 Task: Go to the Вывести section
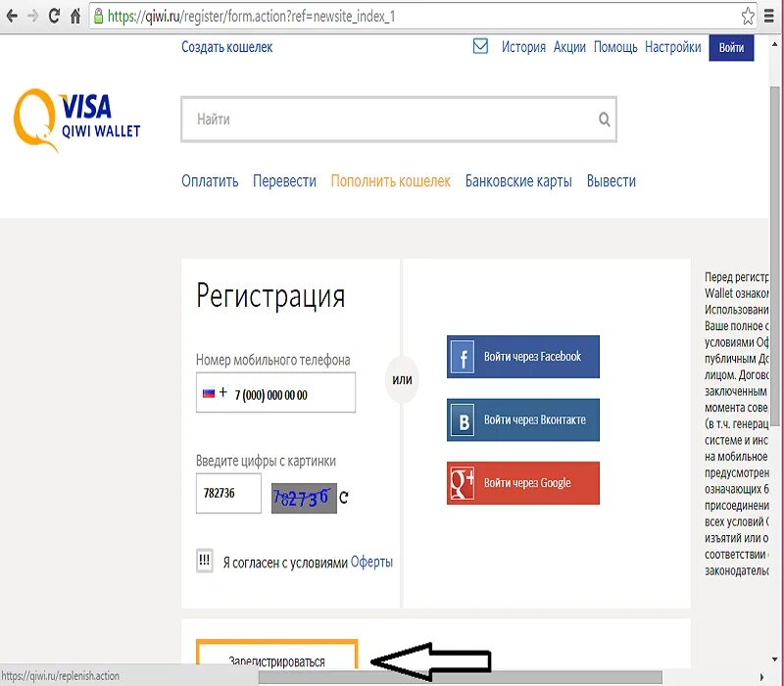pos(612,181)
